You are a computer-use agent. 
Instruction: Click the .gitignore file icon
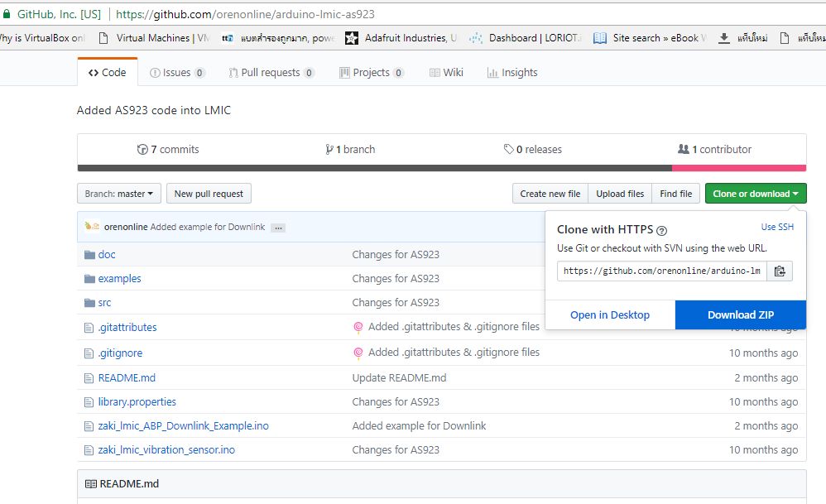coord(89,353)
